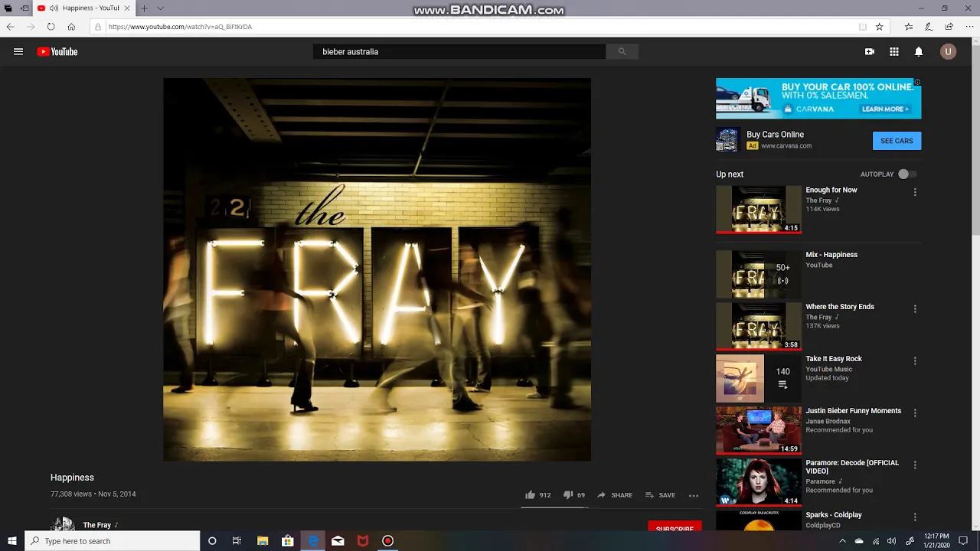
Task: Select the Happiness - YouTube tab
Action: 84,8
